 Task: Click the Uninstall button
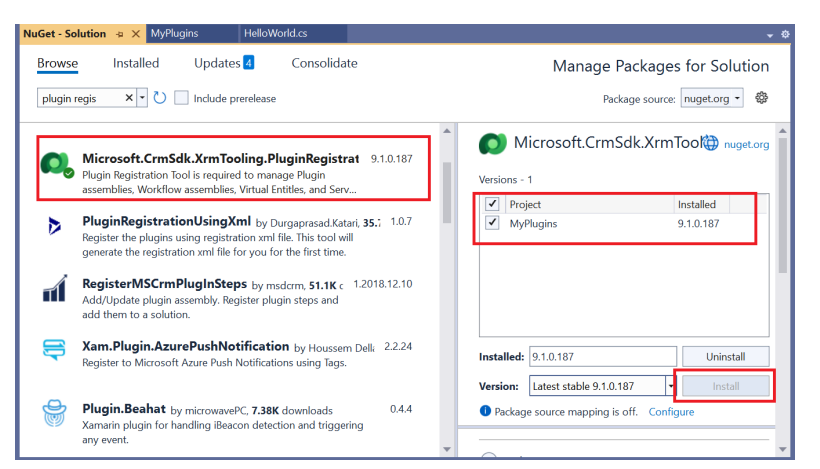(x=725, y=357)
